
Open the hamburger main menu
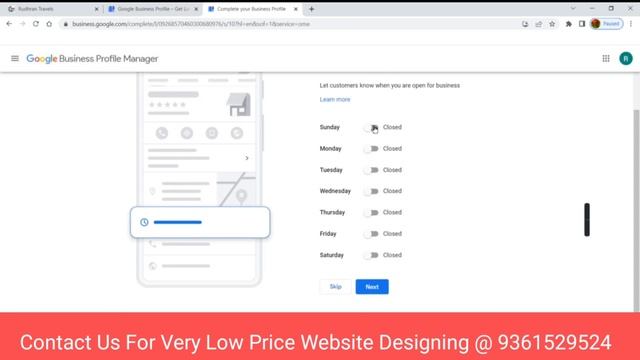tap(15, 58)
